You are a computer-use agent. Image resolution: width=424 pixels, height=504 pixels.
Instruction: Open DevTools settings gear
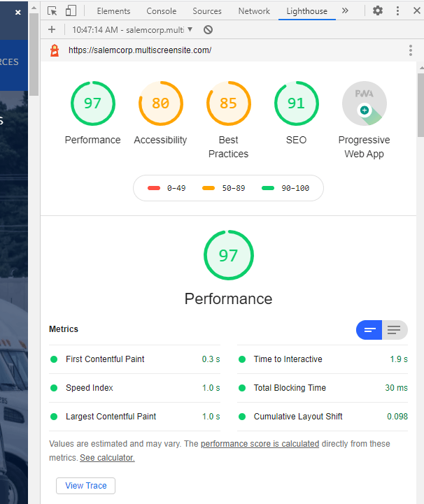click(378, 11)
